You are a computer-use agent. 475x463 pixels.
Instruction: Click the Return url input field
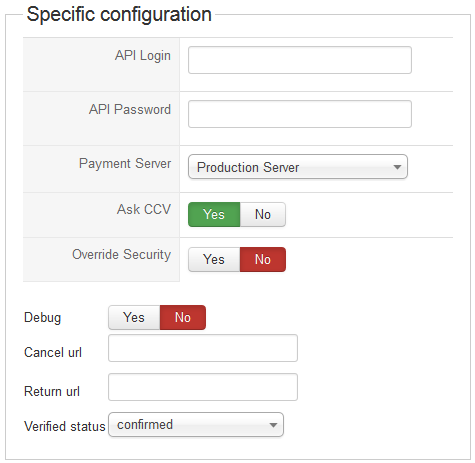click(203, 387)
